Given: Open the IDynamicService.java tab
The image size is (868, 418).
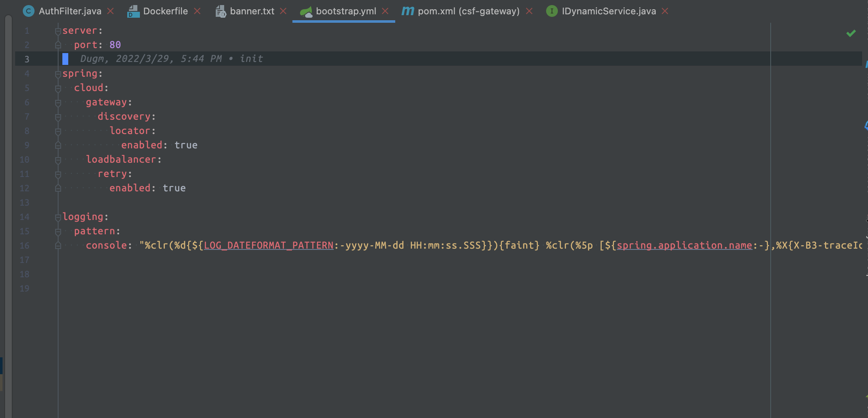Looking at the screenshot, I should pyautogui.click(x=608, y=11).
